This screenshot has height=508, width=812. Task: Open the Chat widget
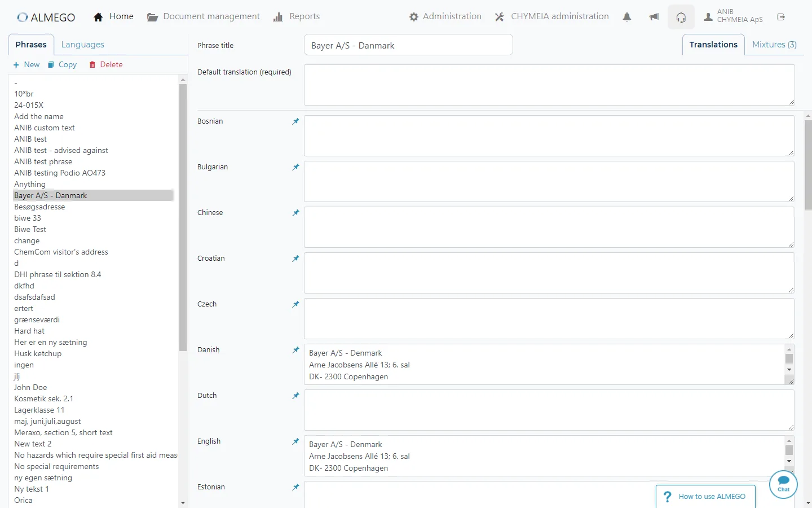[x=783, y=484]
